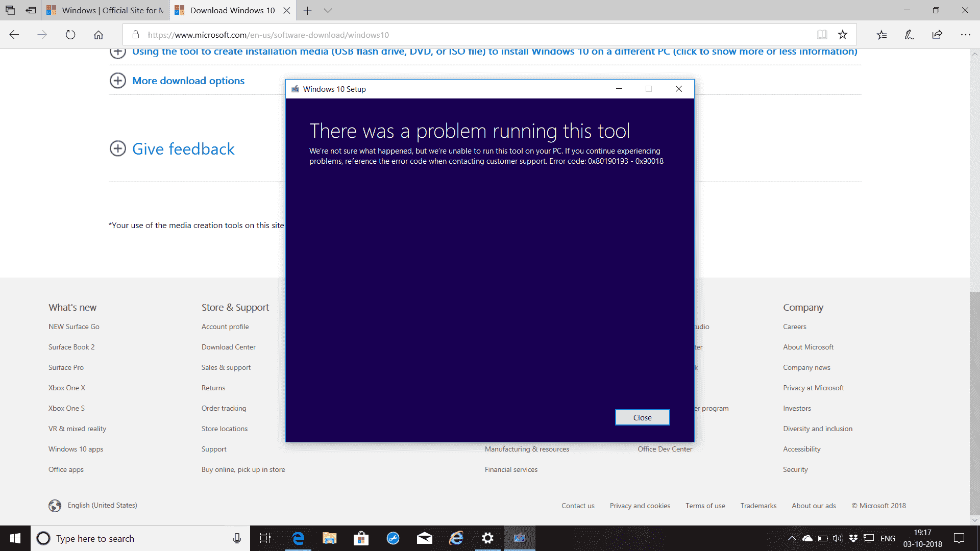
Task: Click the battery status tray icon
Action: 822,538
